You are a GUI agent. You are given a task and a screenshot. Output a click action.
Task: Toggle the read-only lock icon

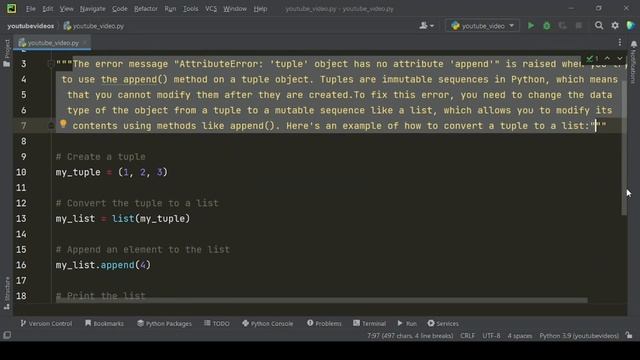click(x=629, y=336)
